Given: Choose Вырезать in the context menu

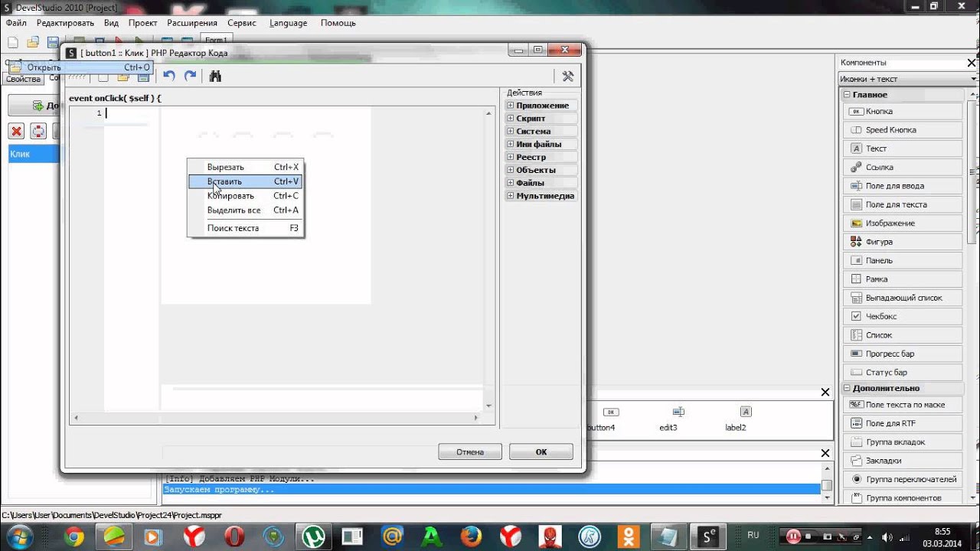Looking at the screenshot, I should [245, 167].
